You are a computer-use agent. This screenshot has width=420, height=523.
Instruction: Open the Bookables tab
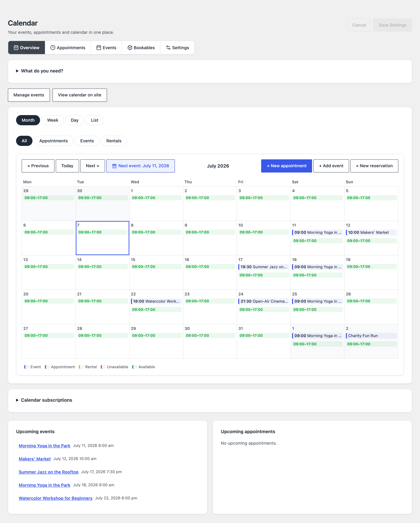[141, 48]
